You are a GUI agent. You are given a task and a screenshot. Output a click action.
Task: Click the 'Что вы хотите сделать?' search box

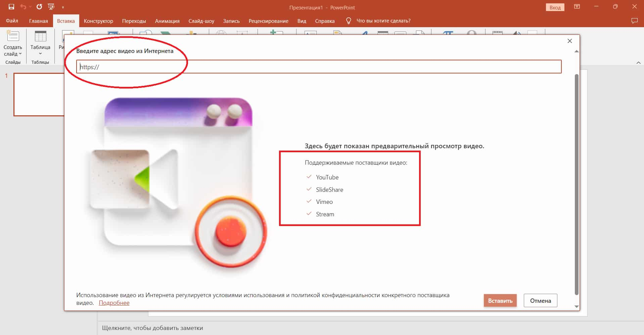point(383,21)
